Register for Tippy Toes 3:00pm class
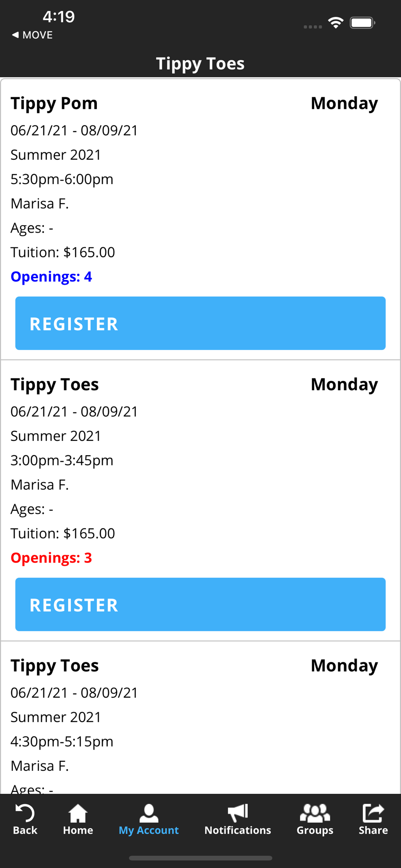The image size is (401, 868). point(200,605)
